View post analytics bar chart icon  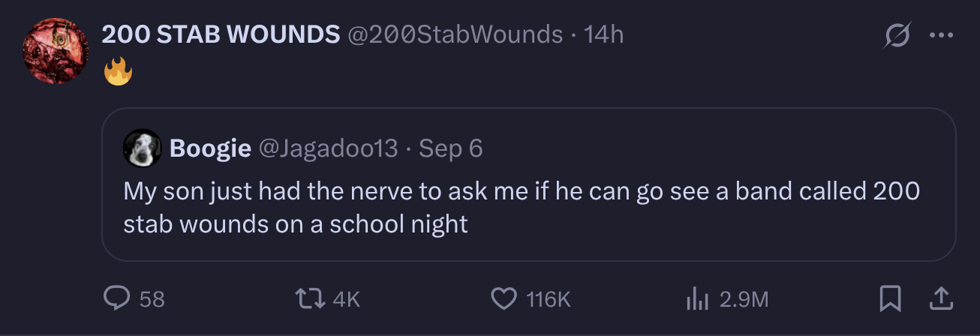click(x=696, y=300)
